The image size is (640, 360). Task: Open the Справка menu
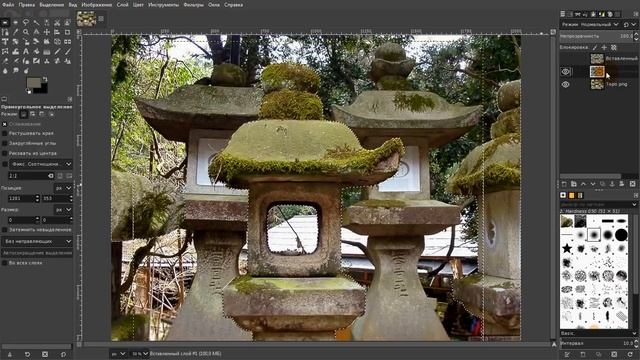tap(233, 5)
